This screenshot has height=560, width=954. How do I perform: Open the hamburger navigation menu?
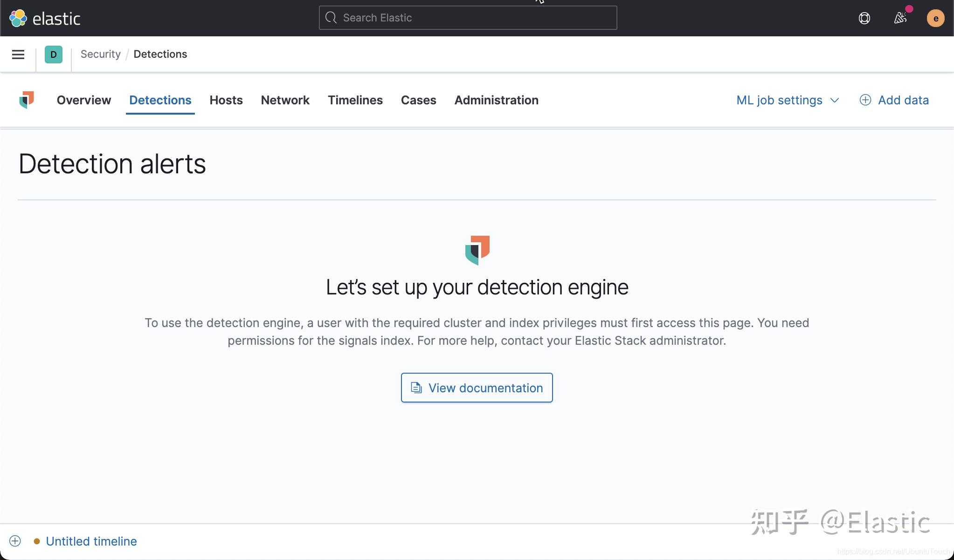click(x=18, y=55)
